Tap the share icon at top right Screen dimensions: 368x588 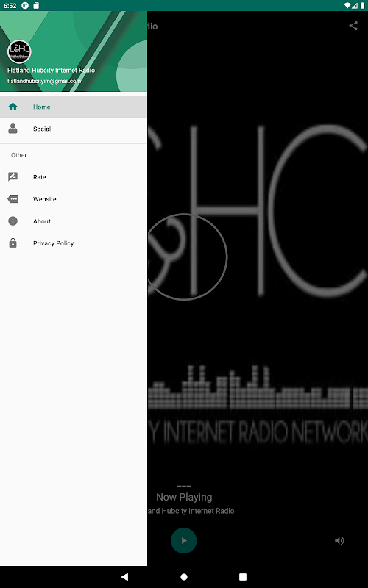click(353, 26)
